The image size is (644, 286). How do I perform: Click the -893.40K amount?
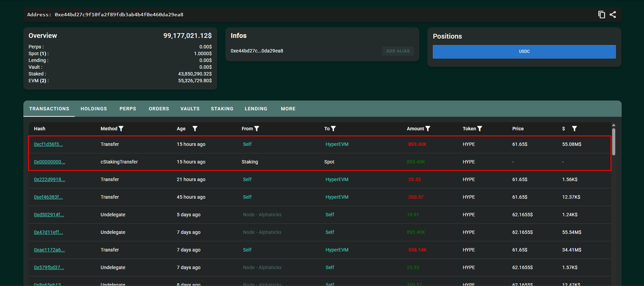pos(416,144)
